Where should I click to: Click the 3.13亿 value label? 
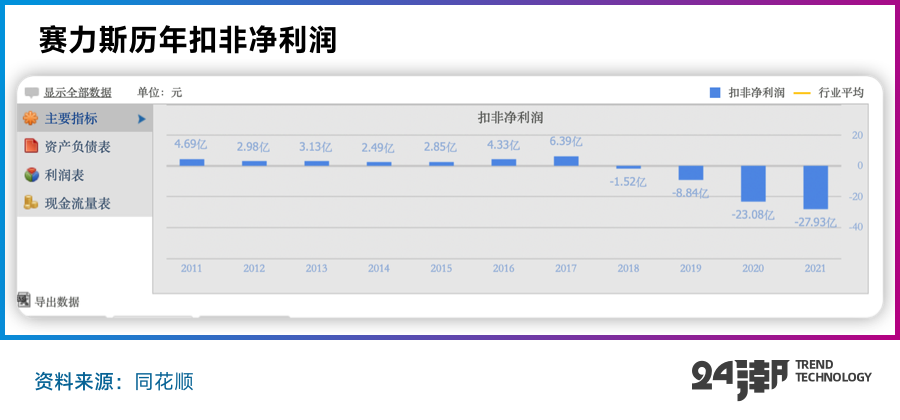click(x=316, y=147)
